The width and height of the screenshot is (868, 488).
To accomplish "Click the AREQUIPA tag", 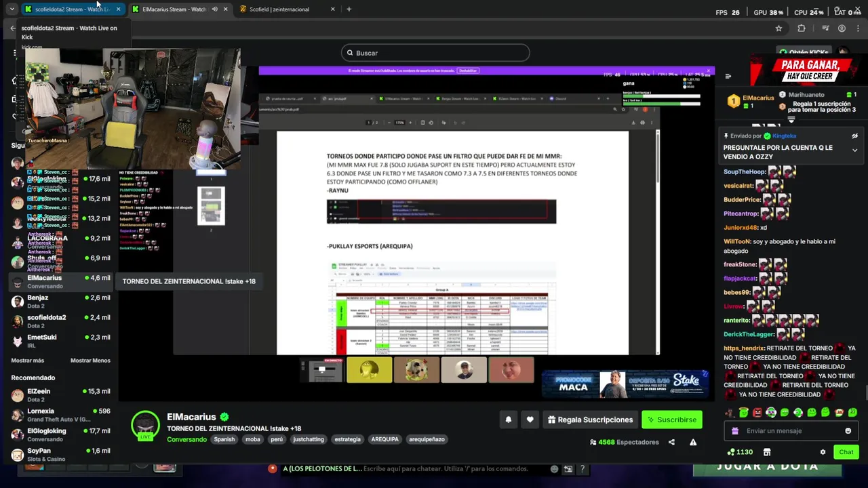I will (384, 439).
